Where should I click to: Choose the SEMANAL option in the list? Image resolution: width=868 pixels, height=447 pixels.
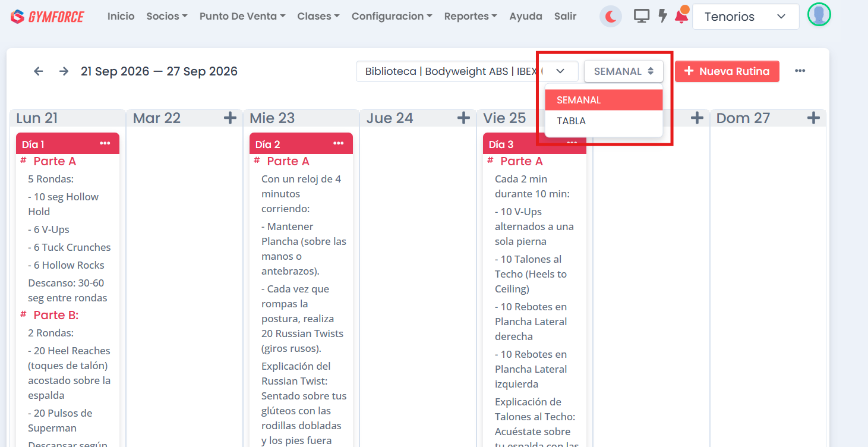[604, 100]
